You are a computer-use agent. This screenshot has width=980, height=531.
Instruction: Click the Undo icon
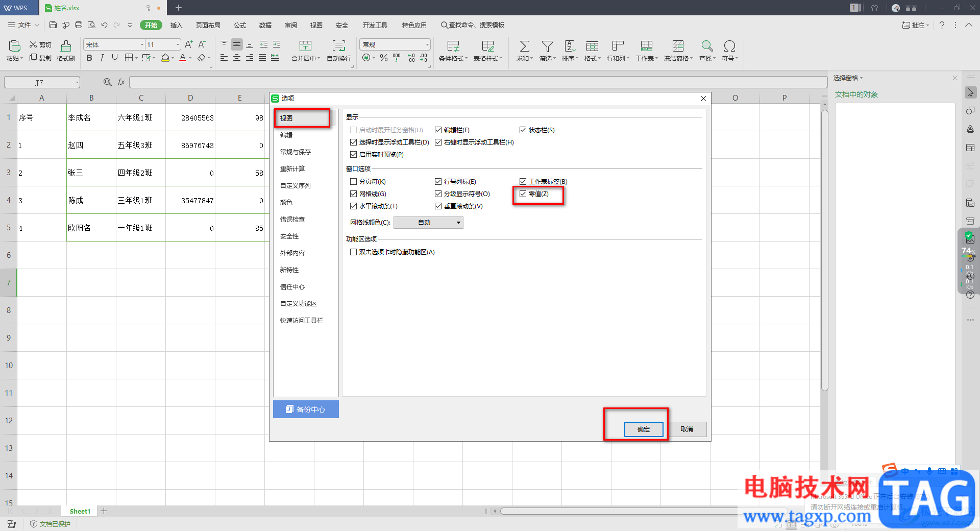click(104, 25)
